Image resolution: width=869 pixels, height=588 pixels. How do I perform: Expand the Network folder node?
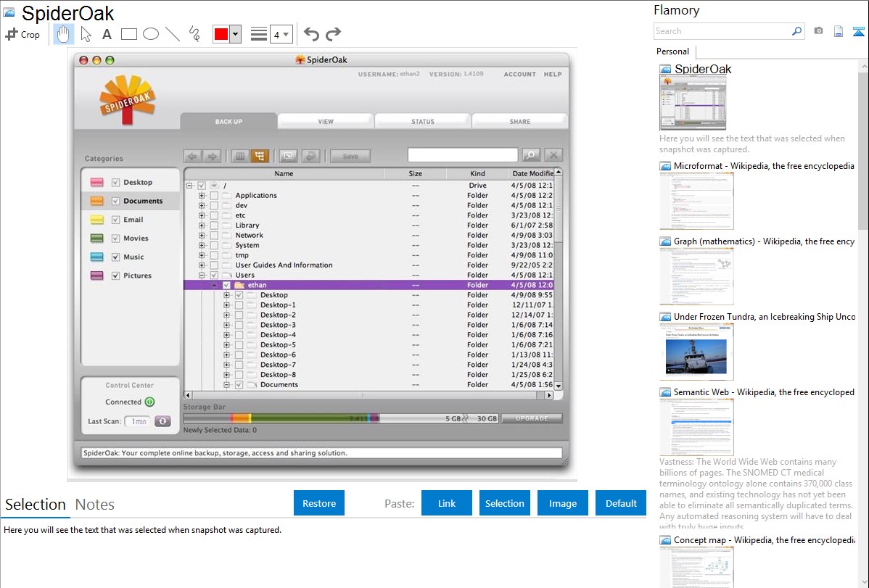pyautogui.click(x=202, y=236)
